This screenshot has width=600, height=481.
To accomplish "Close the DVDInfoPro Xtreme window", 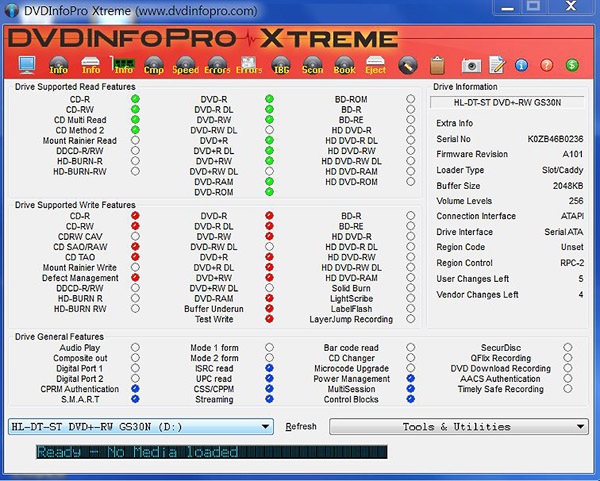I will click(x=571, y=7).
